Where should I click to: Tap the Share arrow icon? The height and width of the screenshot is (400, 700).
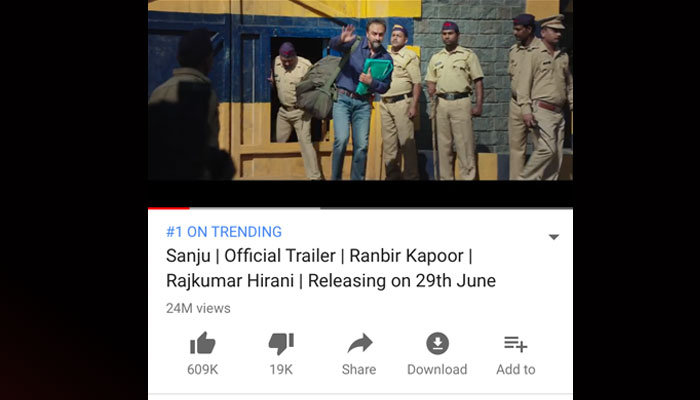pyautogui.click(x=359, y=343)
